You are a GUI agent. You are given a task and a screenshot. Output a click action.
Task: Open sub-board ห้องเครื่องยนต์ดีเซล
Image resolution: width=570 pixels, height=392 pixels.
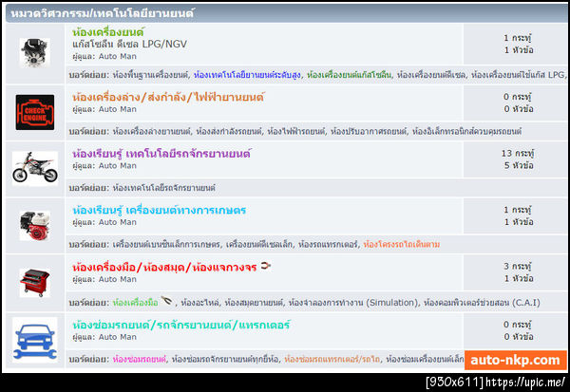(431, 75)
